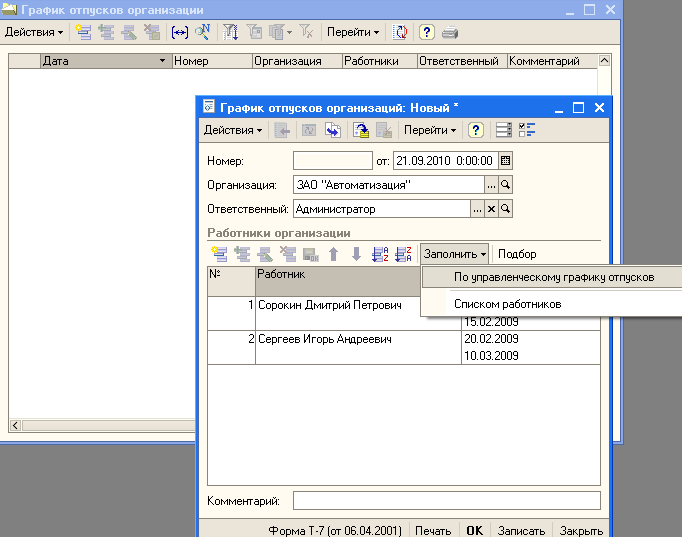This screenshot has width=682, height=537.
Task: Choose Списком работников menu item
Action: click(x=508, y=304)
